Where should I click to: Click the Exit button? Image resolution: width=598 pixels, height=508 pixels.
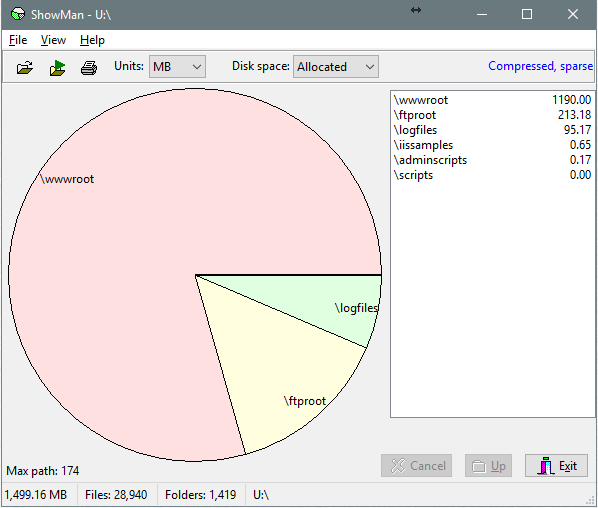556,466
